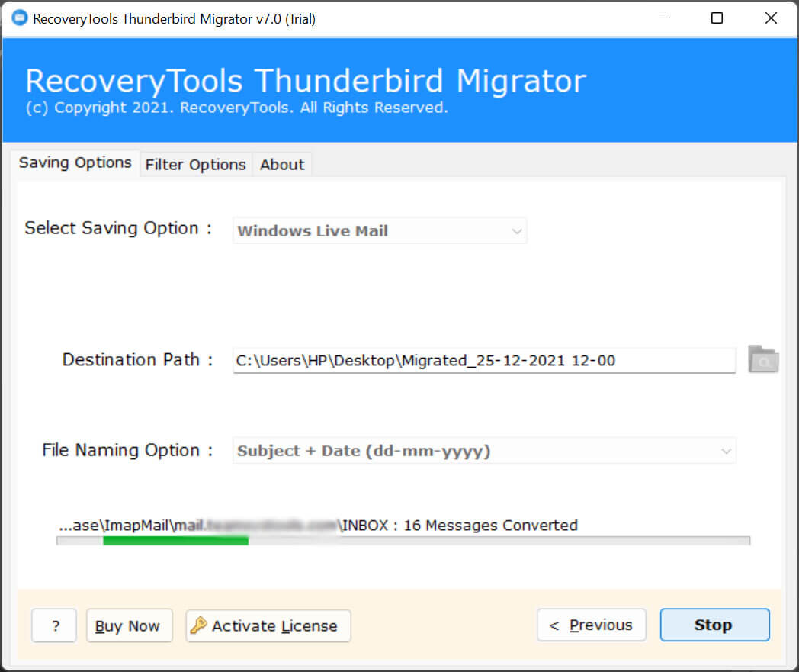The height and width of the screenshot is (672, 799).
Task: Click the '16 Messages Converted' status text
Action: [x=490, y=525]
